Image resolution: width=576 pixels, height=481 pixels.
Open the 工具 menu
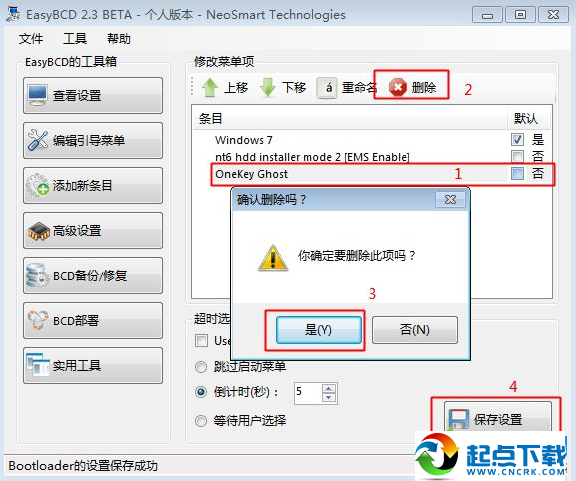click(x=75, y=39)
